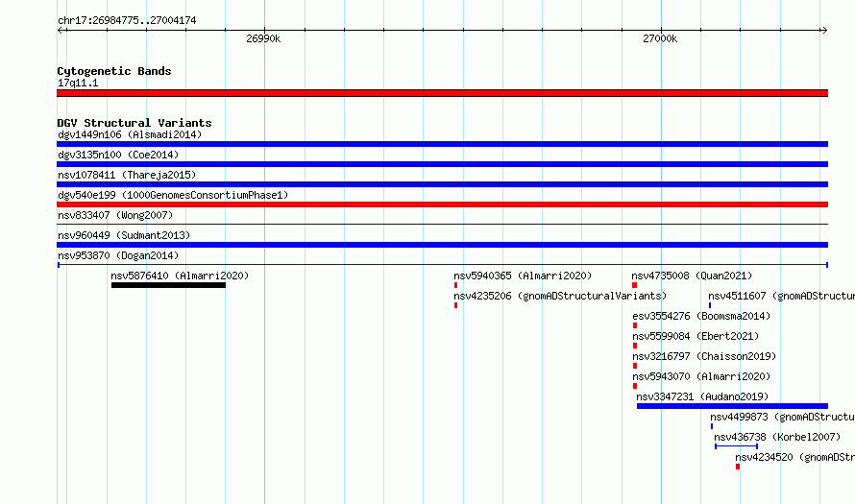Open nsv4499873 gnomAD variant label
The image size is (855, 504).
pyautogui.click(x=783, y=417)
